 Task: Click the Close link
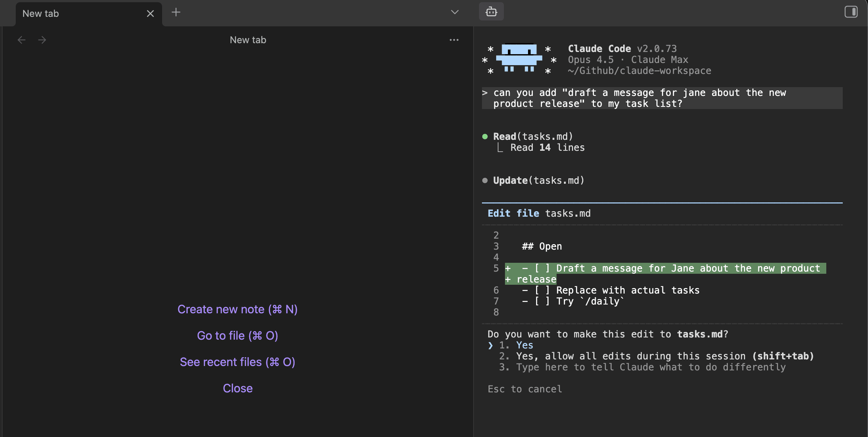click(237, 388)
